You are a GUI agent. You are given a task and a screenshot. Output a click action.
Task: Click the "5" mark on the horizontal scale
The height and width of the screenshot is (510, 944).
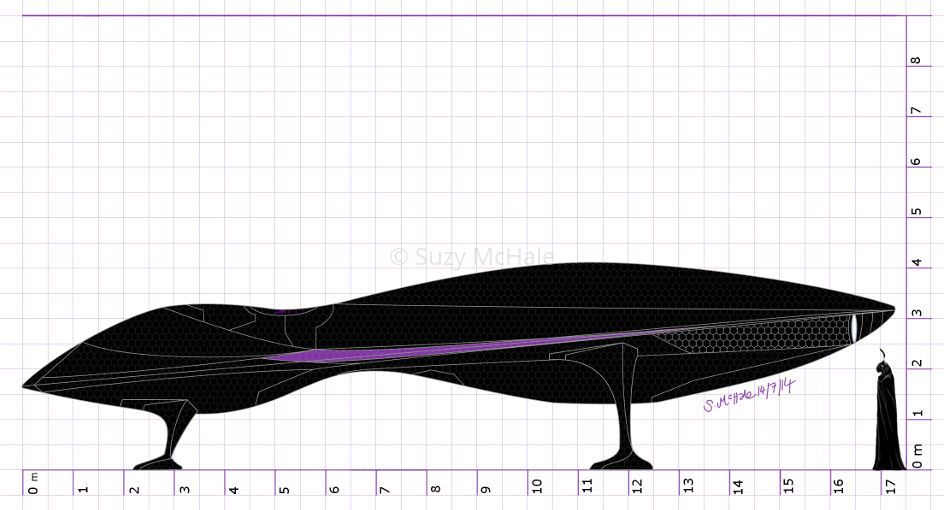point(285,489)
